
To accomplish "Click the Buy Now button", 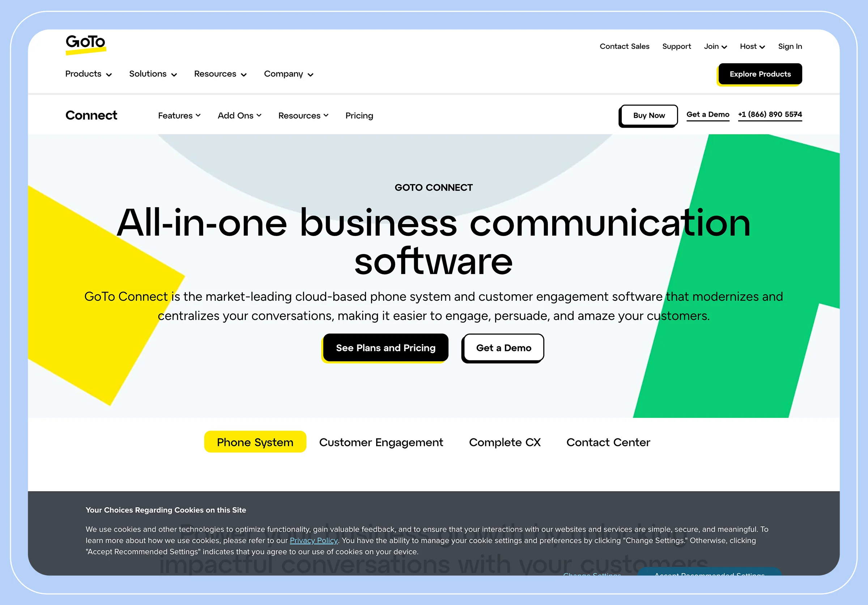I will pos(648,115).
